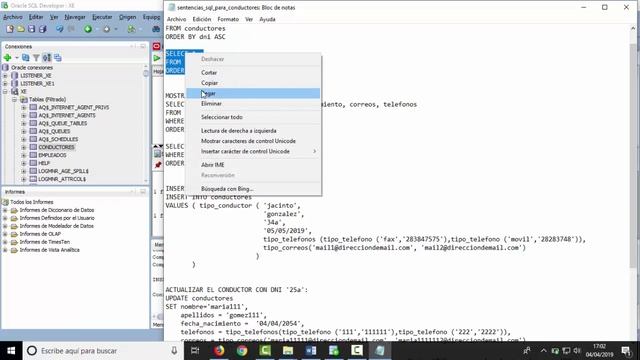Click the Open folder icon in SQL Developer toolbar
The image size is (640, 360).
pos(20,29)
